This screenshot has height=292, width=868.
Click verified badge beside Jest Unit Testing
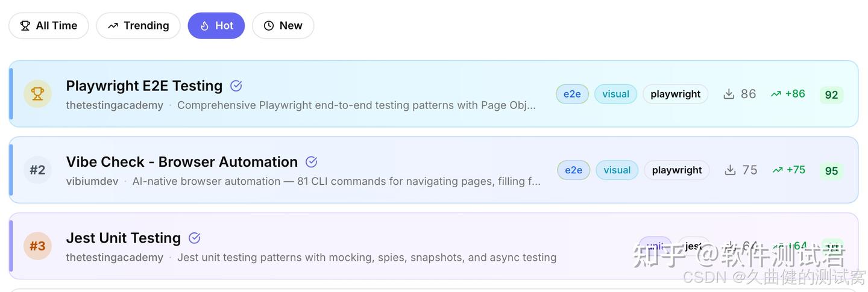194,238
